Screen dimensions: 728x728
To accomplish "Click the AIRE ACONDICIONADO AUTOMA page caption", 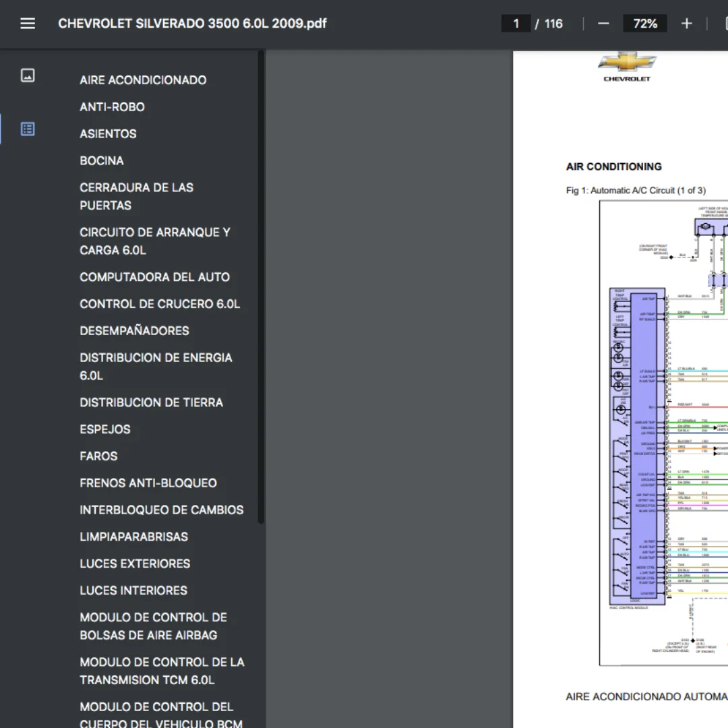I will pos(646,697).
